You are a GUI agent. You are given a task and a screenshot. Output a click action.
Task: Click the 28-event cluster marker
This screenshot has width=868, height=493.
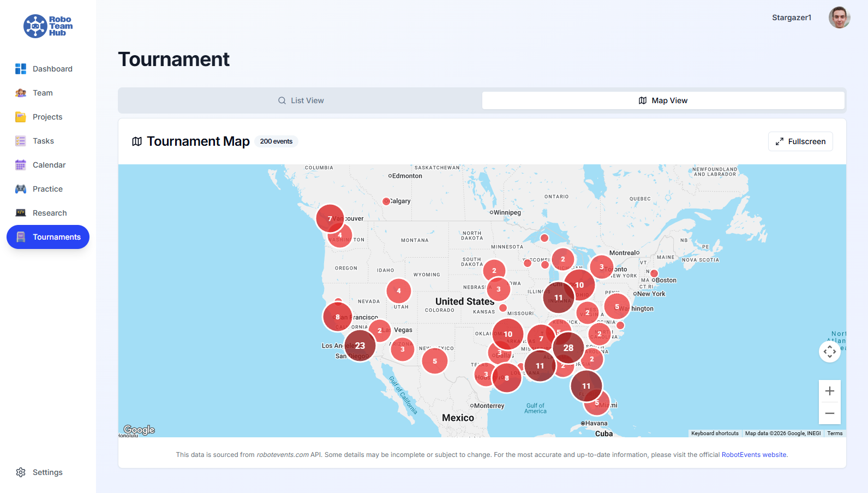tap(568, 348)
